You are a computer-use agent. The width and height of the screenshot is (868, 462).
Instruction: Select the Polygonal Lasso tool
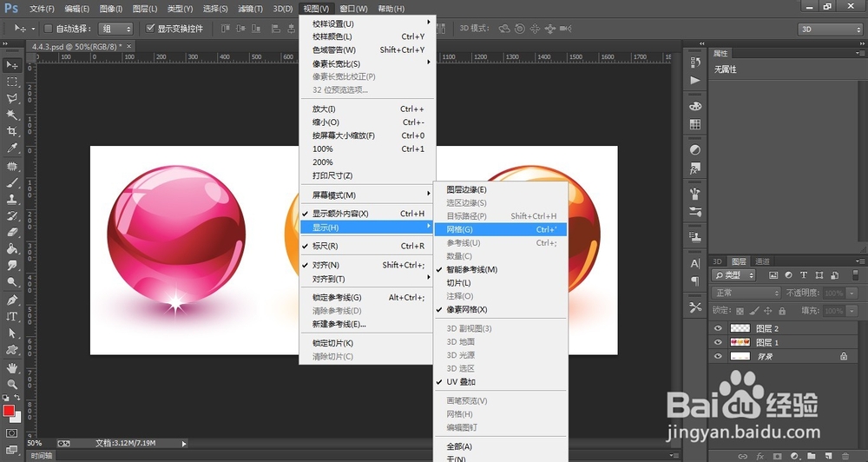coord(11,99)
